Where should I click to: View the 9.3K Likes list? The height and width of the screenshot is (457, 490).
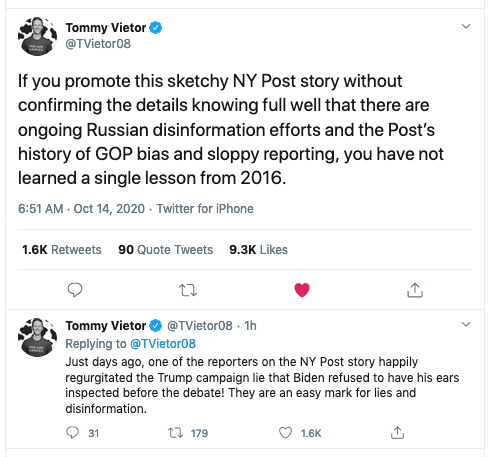pos(258,250)
